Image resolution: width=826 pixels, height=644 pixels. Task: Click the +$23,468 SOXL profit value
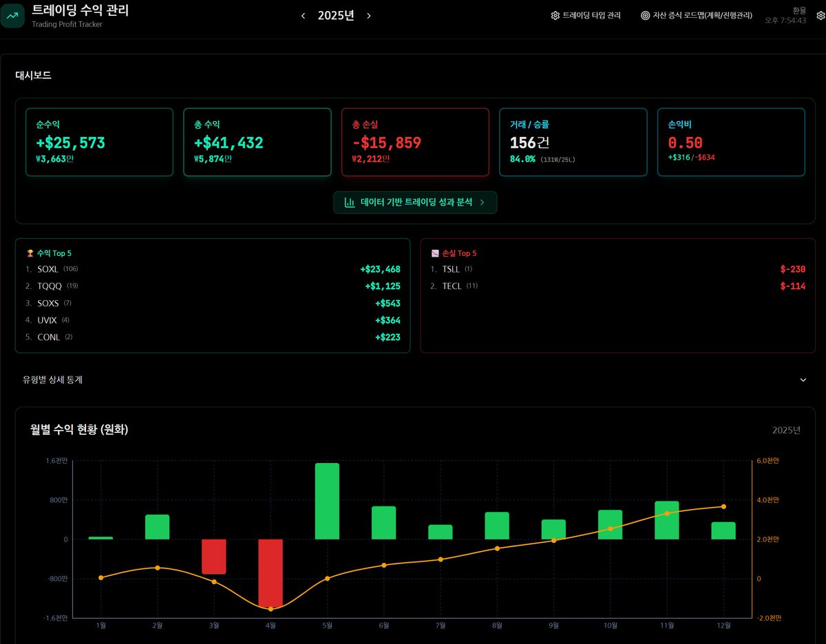[380, 269]
